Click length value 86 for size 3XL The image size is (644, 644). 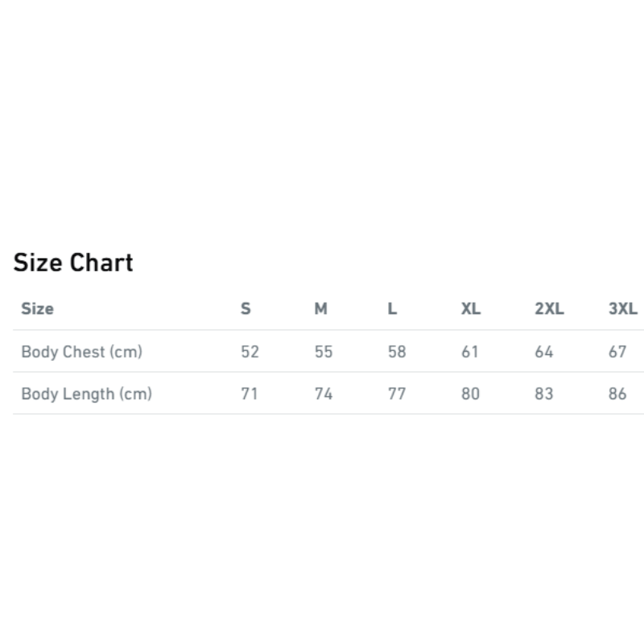pos(617,394)
